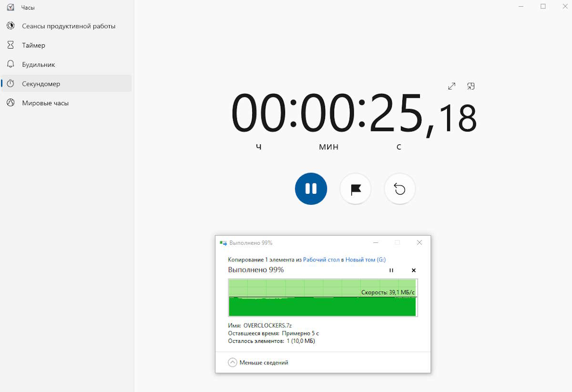Screen dimensions: 572x392
Task: Keep the stopwatch on top in compact overlay
Action: (471, 86)
